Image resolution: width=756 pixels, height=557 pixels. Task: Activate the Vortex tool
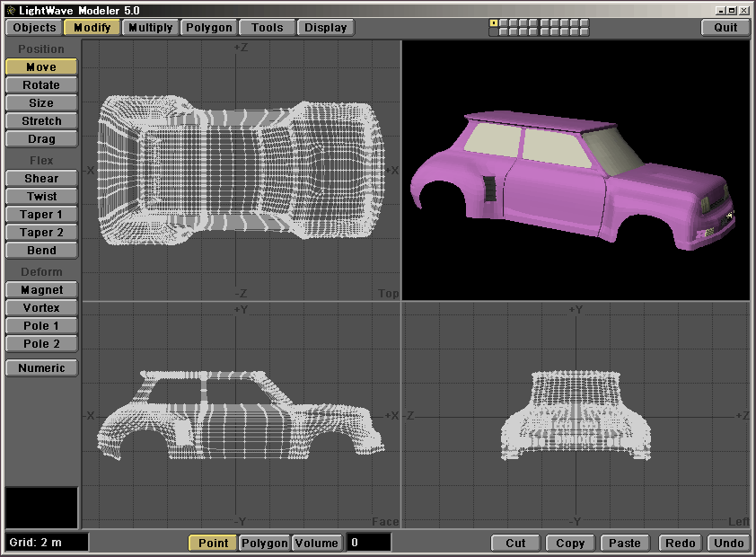point(41,308)
